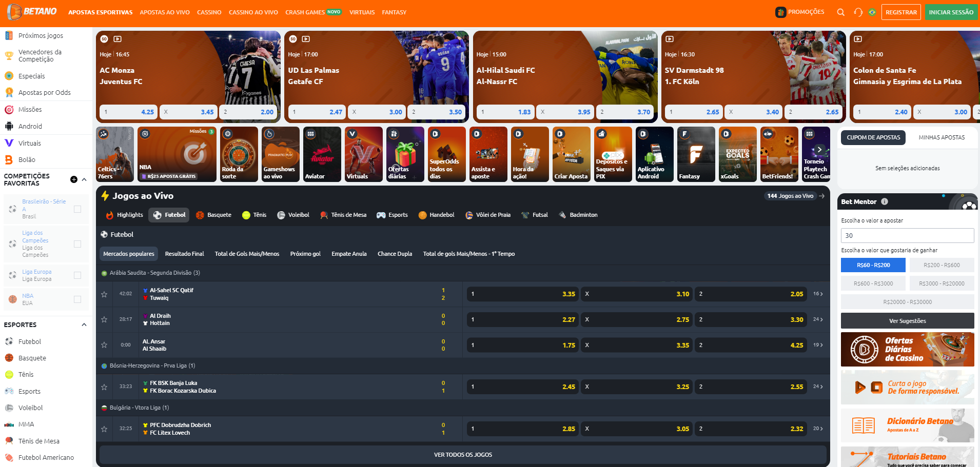
Task: Expand 24 more markets for Banja Luka match
Action: pos(818,387)
